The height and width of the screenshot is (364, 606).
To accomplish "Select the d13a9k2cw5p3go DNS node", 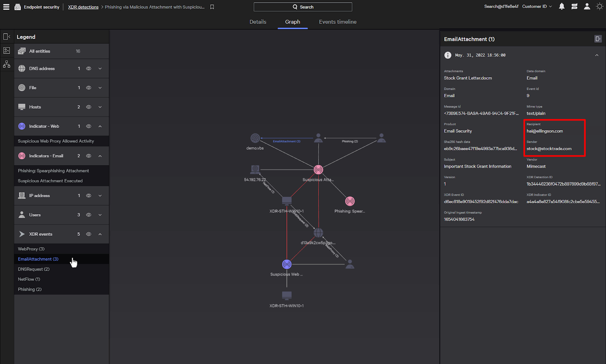I will pyautogui.click(x=319, y=233).
